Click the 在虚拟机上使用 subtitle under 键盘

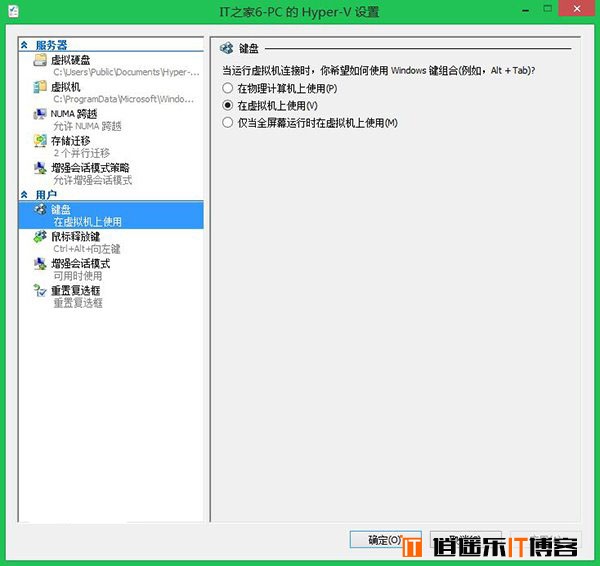coord(88,222)
